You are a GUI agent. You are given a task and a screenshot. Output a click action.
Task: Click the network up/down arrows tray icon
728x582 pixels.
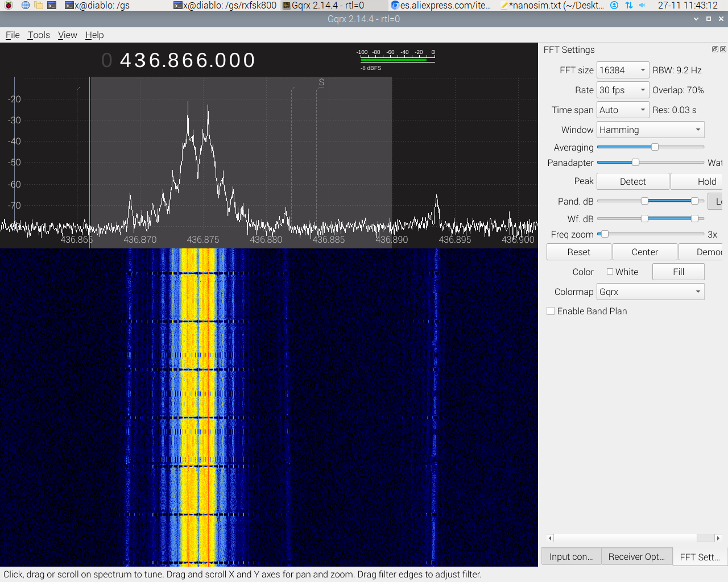(628, 5)
